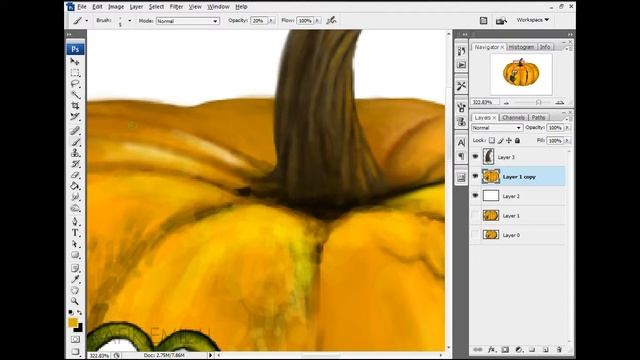The image size is (640, 360).
Task: Toggle lock position
Action: click(x=509, y=140)
